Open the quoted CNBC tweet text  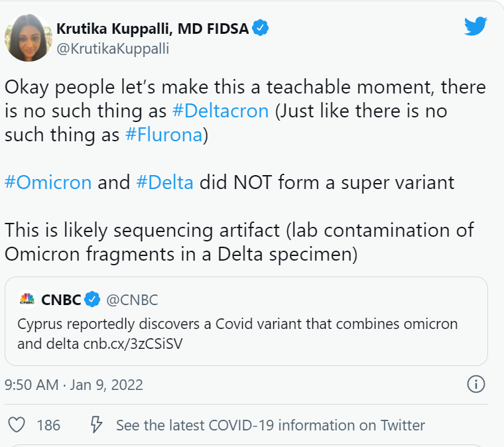[237, 334]
